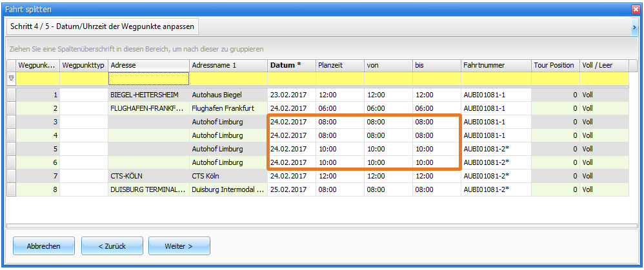Click the Voll / Leer column header
644x270 pixels.
[603, 65]
